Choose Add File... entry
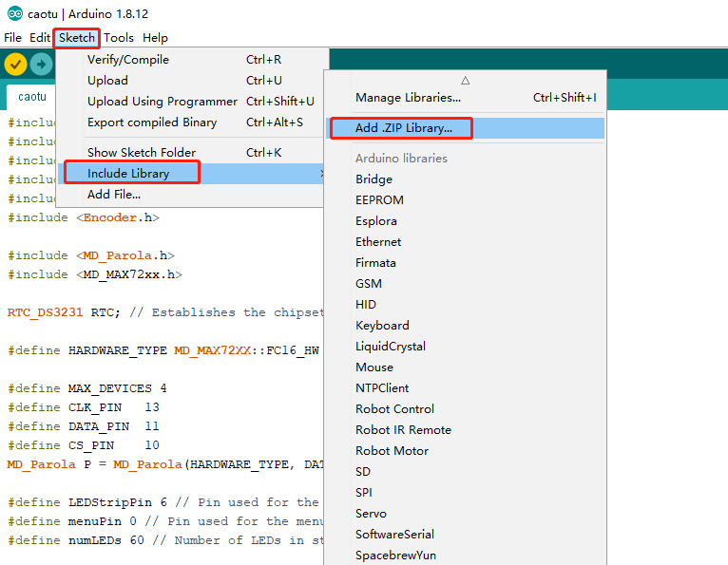The width and height of the screenshot is (728, 565). (190, 194)
